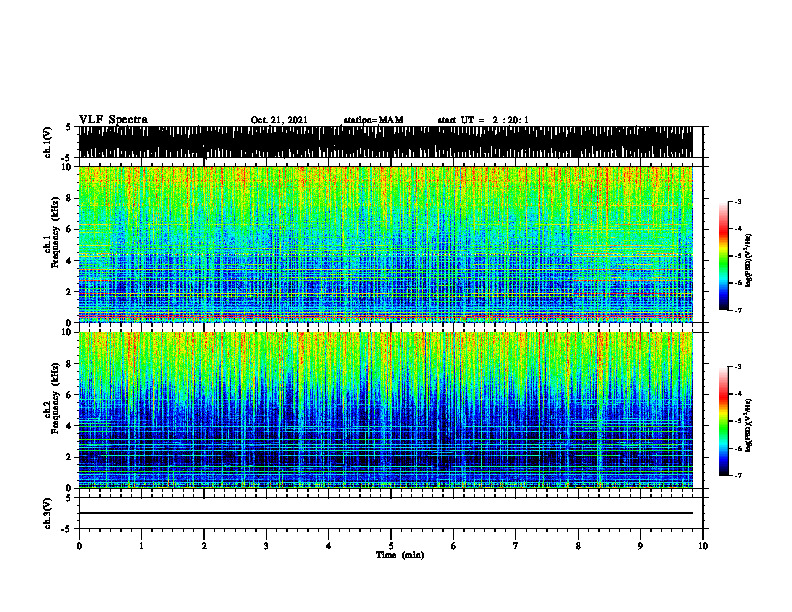Click the "2" minute tick on time axis
Image resolution: width=792 pixels, height=612 pixels.
tap(204, 546)
